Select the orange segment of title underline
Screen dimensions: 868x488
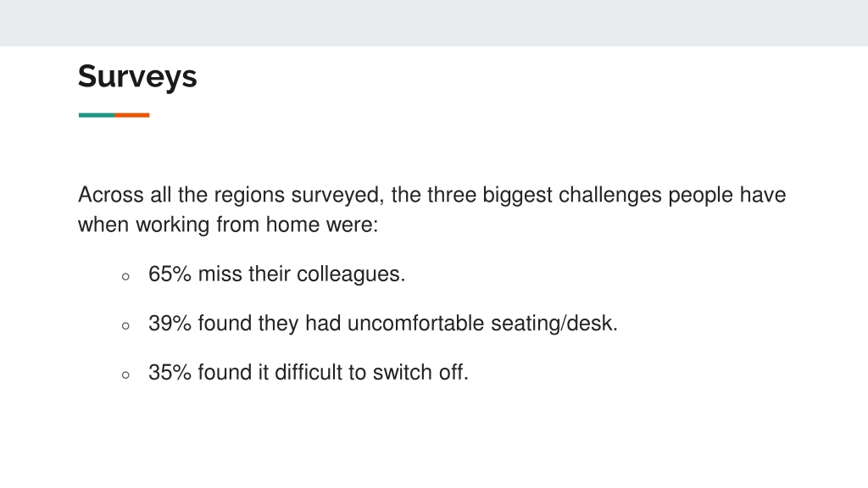(131, 115)
